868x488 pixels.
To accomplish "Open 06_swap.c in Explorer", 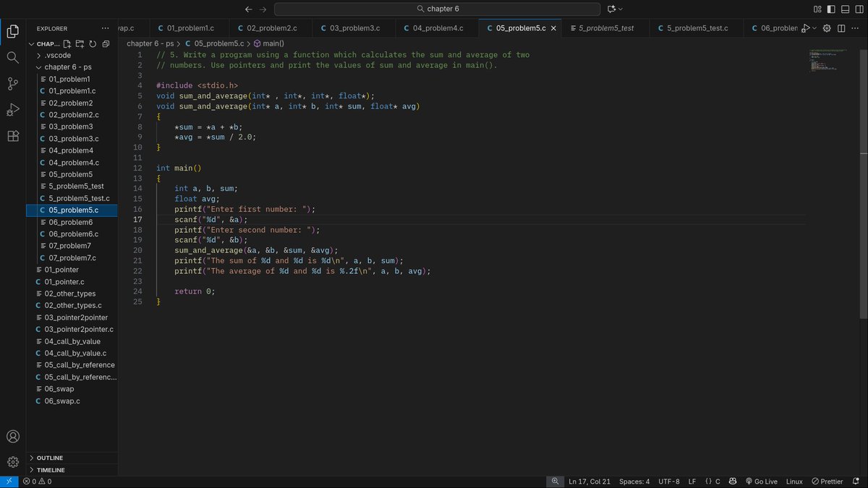I will (72, 401).
